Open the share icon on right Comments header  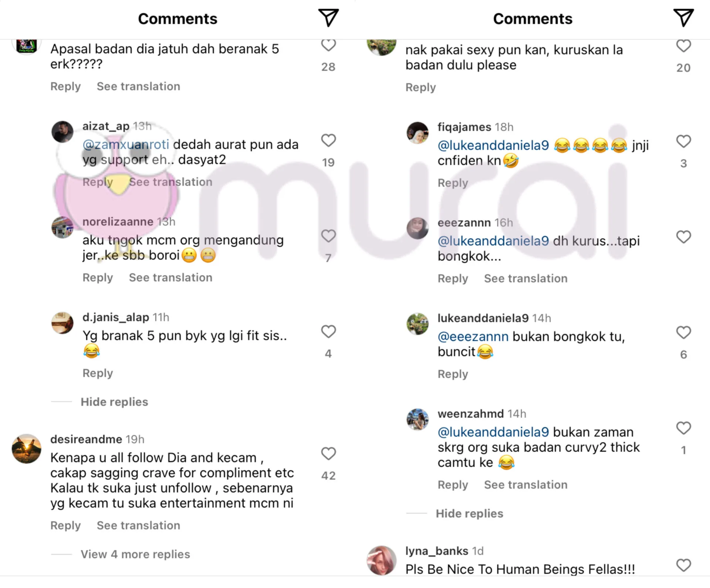pyautogui.click(x=683, y=18)
